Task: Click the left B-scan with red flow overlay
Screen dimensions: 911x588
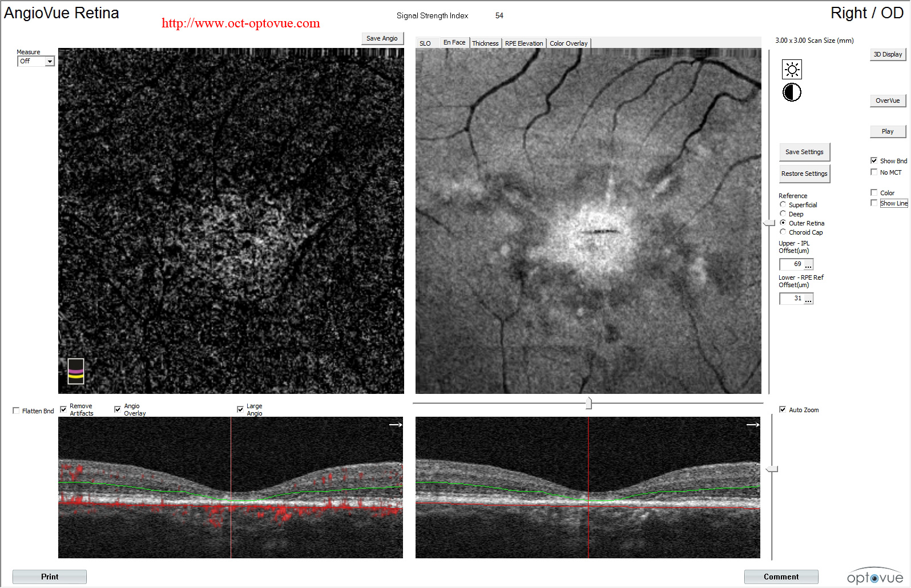Action: [x=231, y=488]
